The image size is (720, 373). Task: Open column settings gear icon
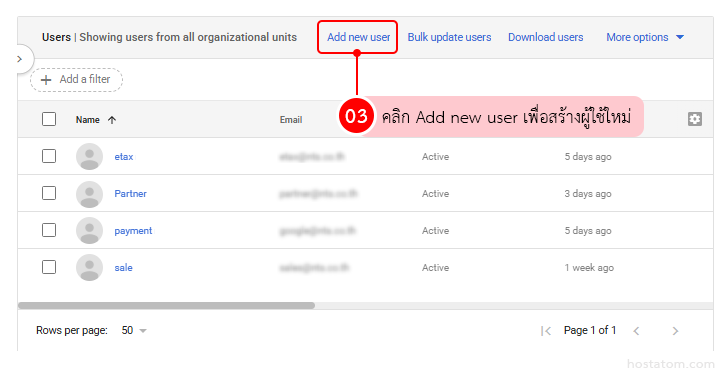694,119
